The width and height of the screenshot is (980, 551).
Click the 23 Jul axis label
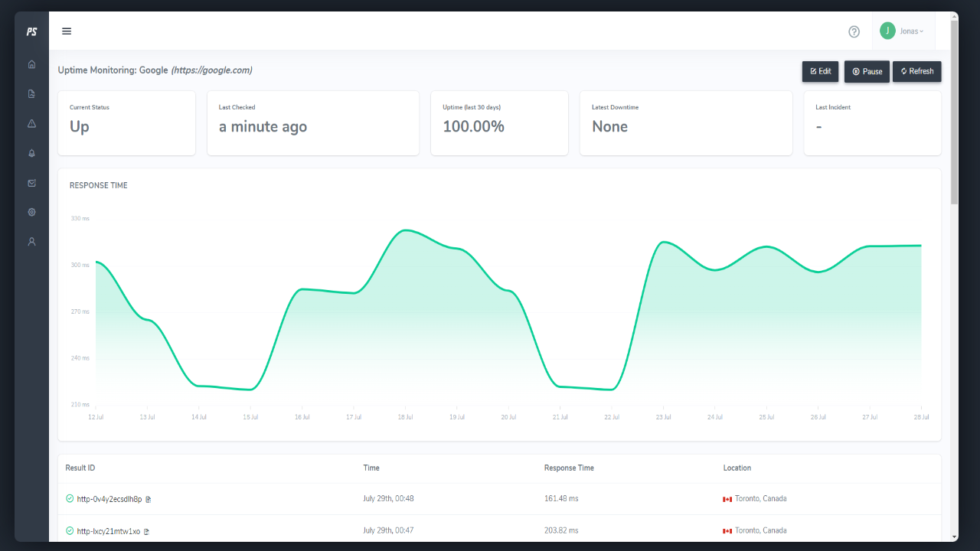pos(663,417)
